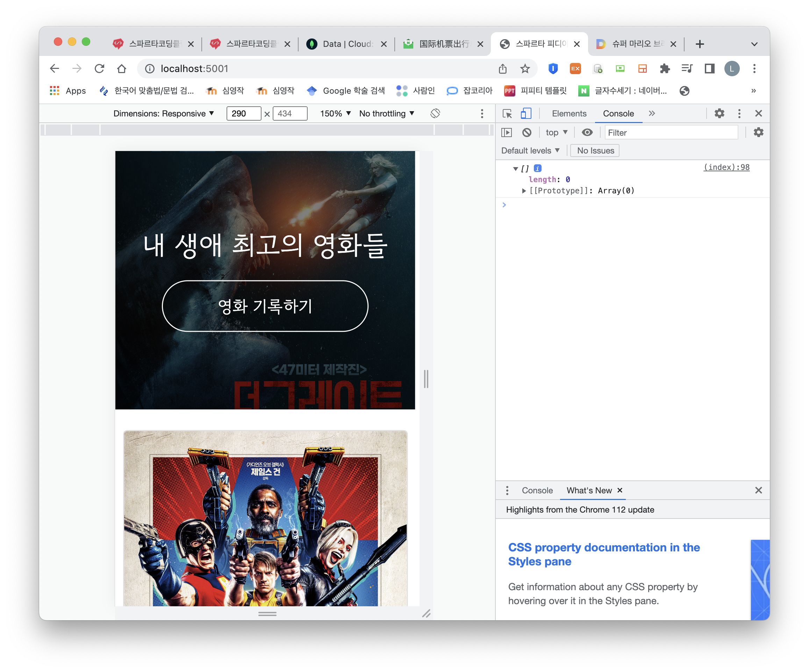Screen dimensions: 809x672
Task: Open the top context selector
Action: (556, 133)
